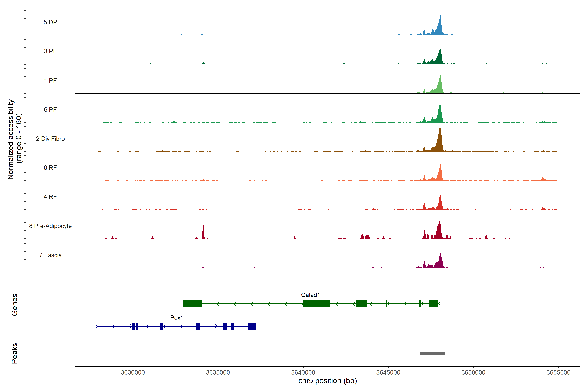Click the 3640000 axis tick label
588x392 pixels.
[x=303, y=373]
